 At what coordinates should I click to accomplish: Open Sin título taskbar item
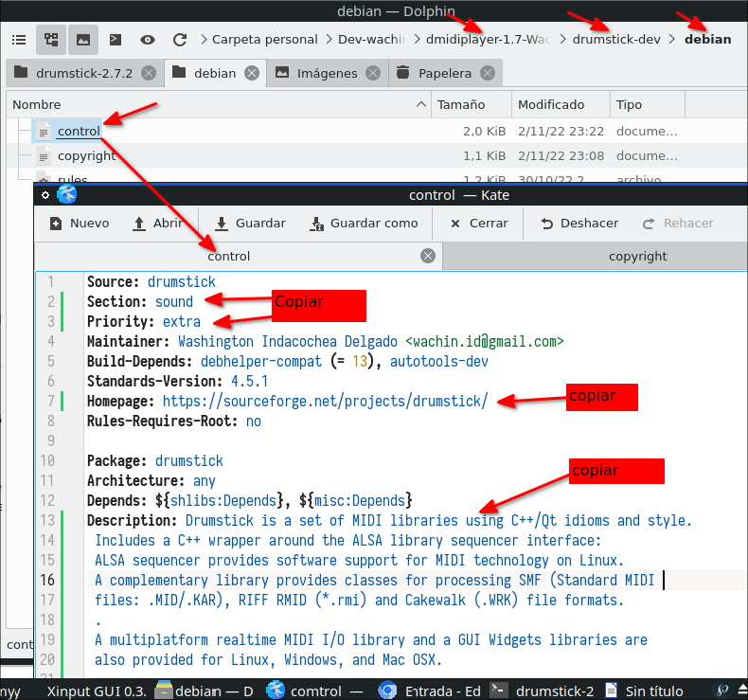[645, 691]
